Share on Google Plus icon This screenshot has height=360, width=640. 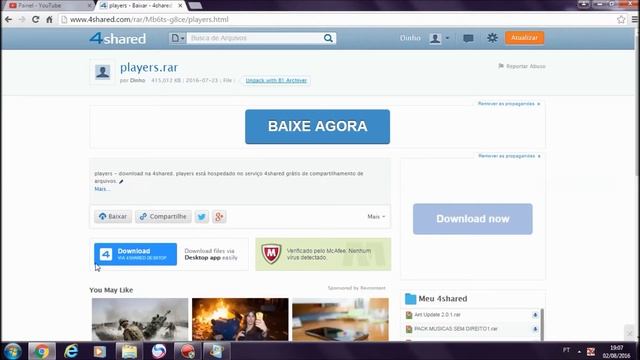219,217
